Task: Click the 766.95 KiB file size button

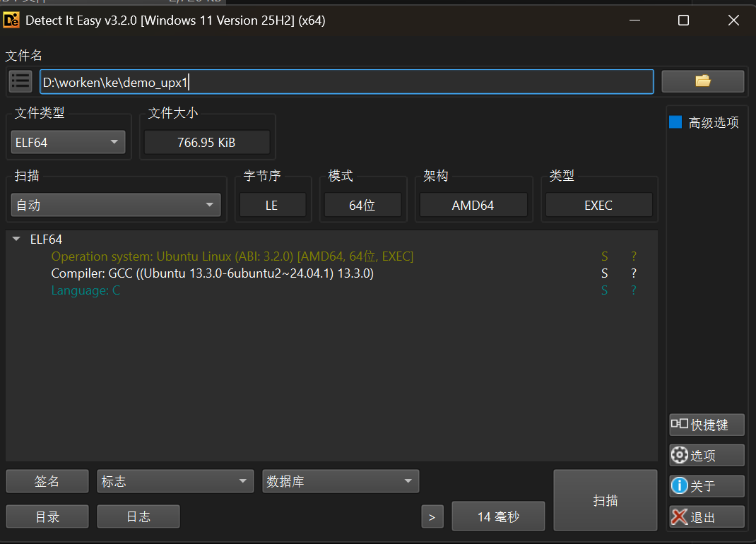Action: [207, 142]
